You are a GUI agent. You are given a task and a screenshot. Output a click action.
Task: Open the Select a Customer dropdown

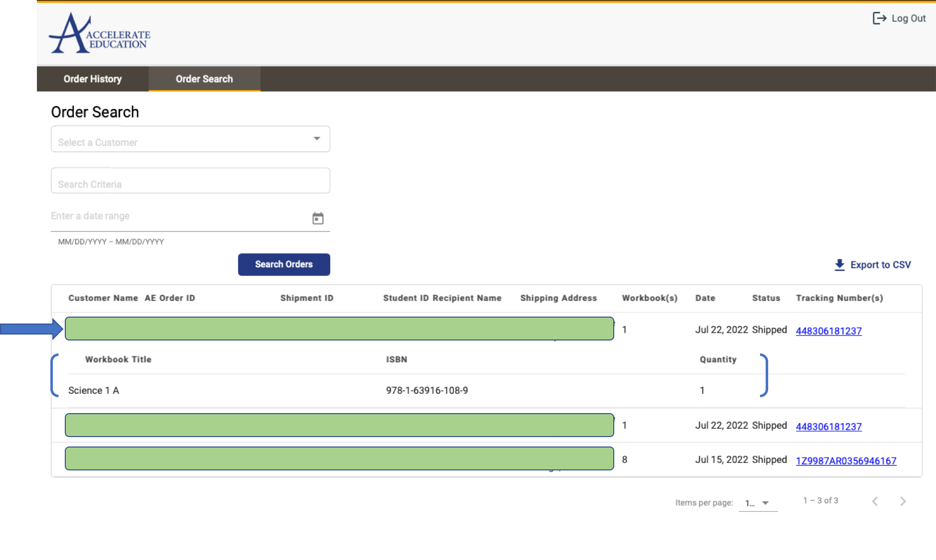click(x=190, y=139)
